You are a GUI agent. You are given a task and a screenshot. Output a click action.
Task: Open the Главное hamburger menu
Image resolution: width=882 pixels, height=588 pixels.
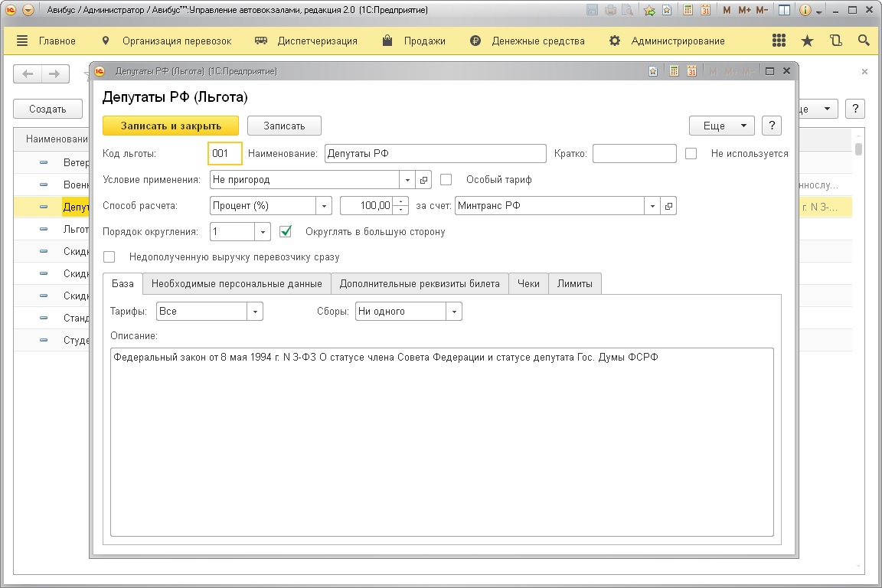coord(22,41)
